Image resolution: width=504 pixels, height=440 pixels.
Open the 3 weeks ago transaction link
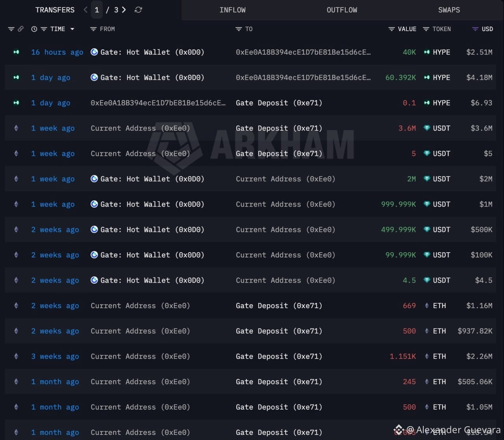click(55, 356)
